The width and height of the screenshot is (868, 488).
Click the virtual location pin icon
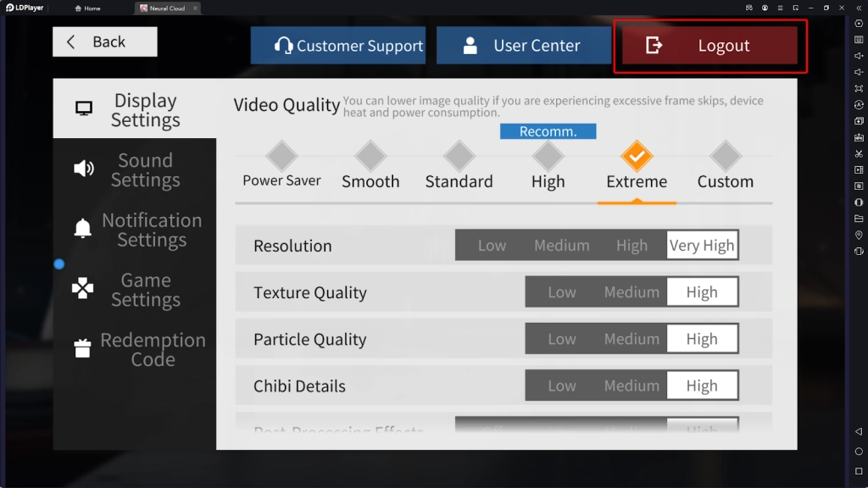point(859,235)
